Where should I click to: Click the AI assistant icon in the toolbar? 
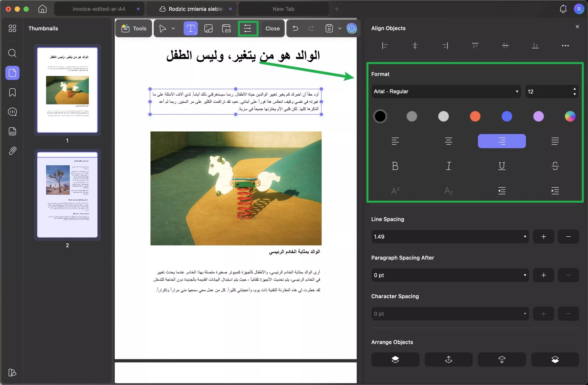[x=352, y=28]
